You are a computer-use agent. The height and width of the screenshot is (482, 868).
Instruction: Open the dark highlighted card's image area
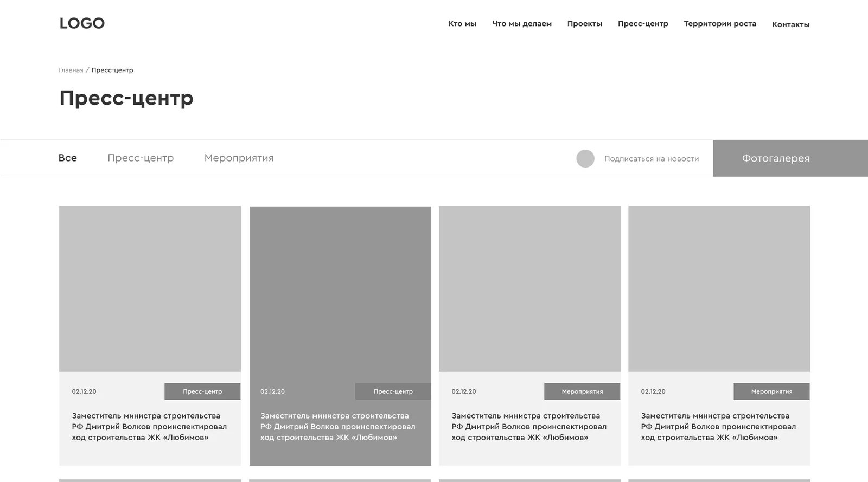pyautogui.click(x=340, y=289)
